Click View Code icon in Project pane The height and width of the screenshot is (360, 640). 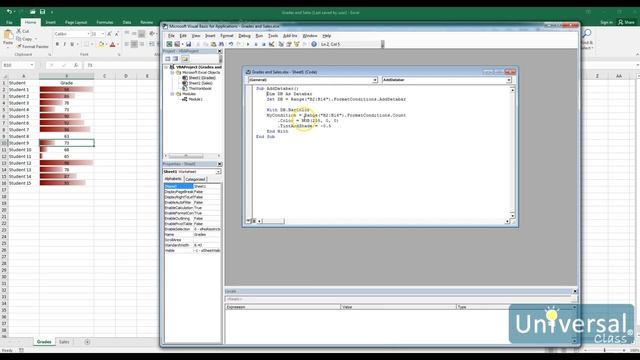coord(168,59)
